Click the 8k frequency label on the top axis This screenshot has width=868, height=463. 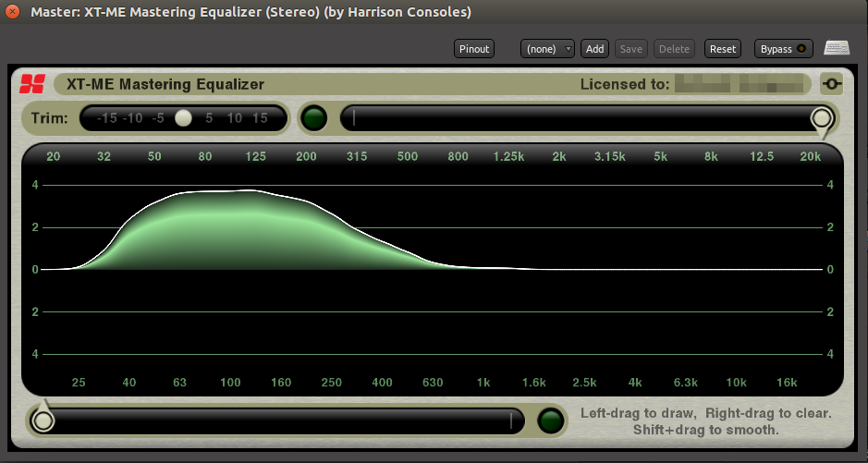tap(711, 156)
